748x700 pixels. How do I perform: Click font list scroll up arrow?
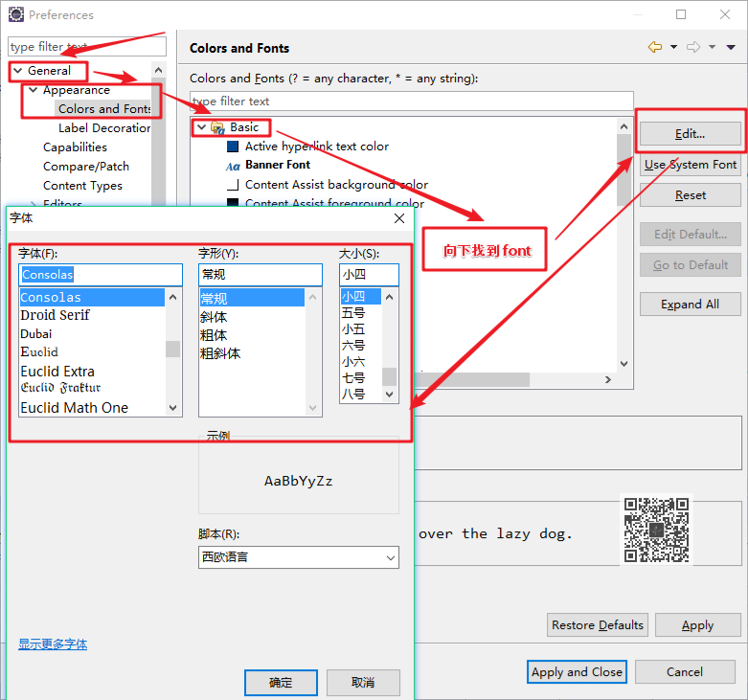pos(173,297)
